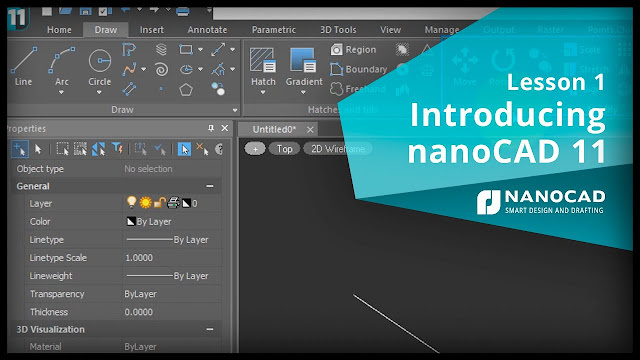Open the Ellipse tool dropdown arrow

coord(200,69)
